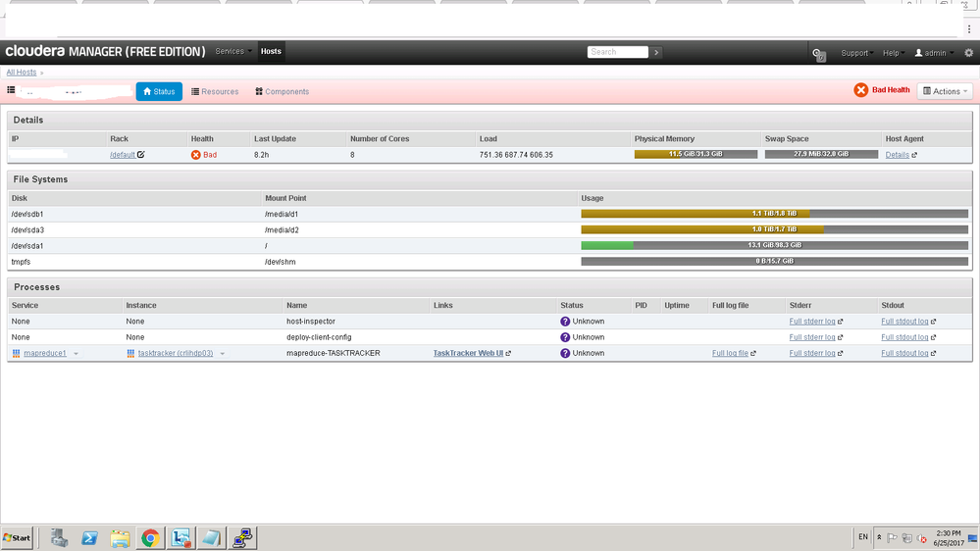Click the mapreduce1 service icon
Image resolution: width=980 pixels, height=551 pixels.
pyautogui.click(x=17, y=354)
